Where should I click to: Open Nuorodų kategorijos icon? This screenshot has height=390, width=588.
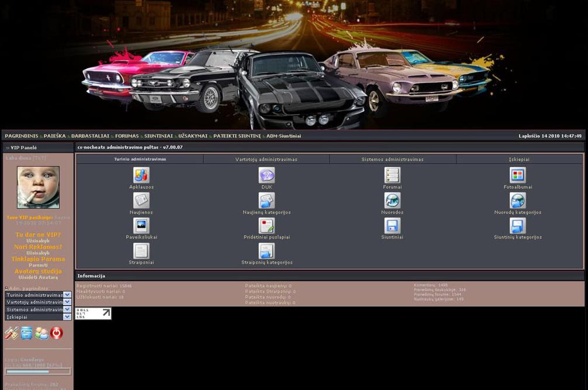click(x=517, y=201)
